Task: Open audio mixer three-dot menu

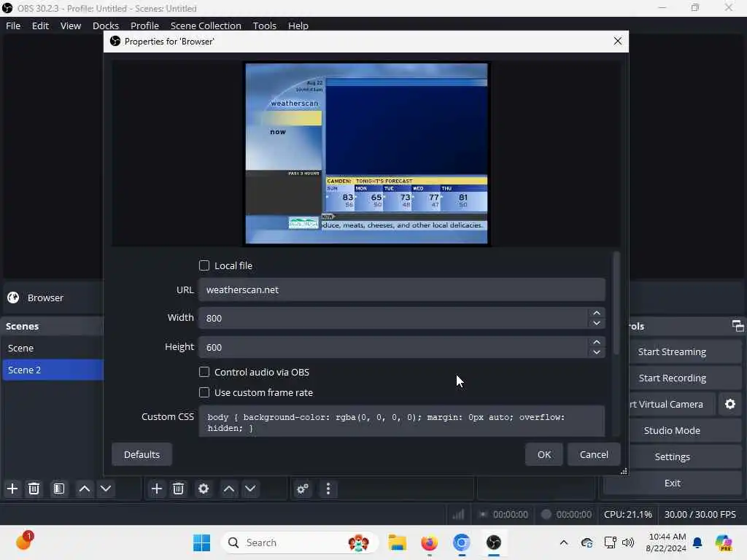Action: (328, 489)
